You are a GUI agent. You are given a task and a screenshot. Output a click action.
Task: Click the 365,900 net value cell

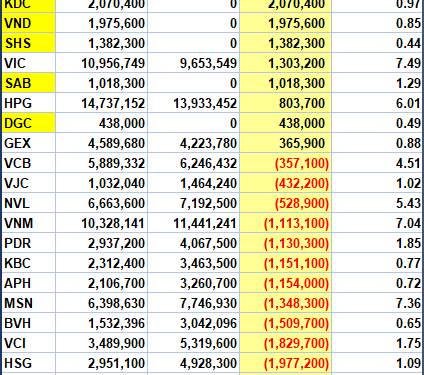point(286,143)
